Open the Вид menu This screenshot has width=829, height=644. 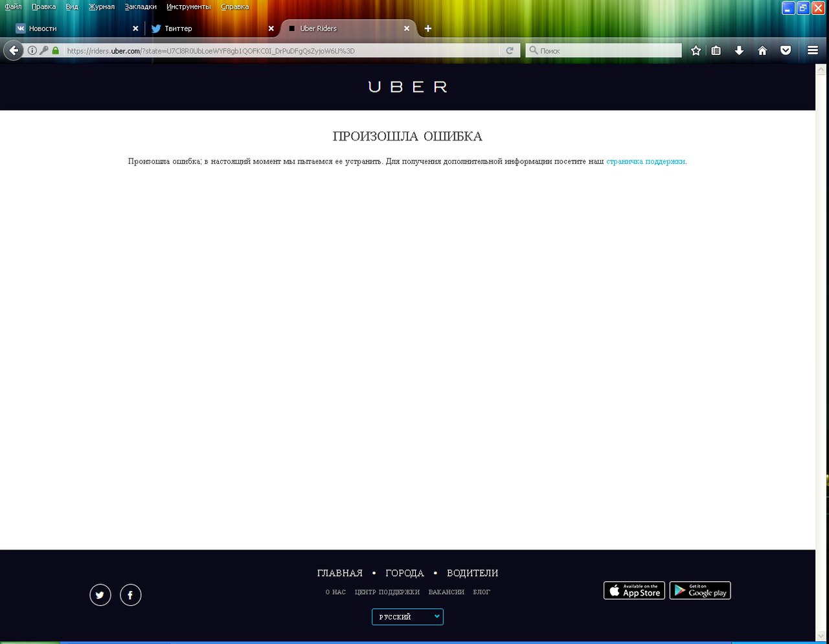tap(72, 6)
